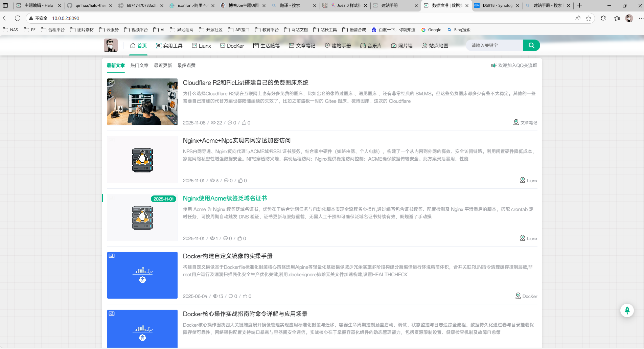Click inside the 请输入关键字 search field
This screenshot has width=644, height=349.
pos(495,45)
